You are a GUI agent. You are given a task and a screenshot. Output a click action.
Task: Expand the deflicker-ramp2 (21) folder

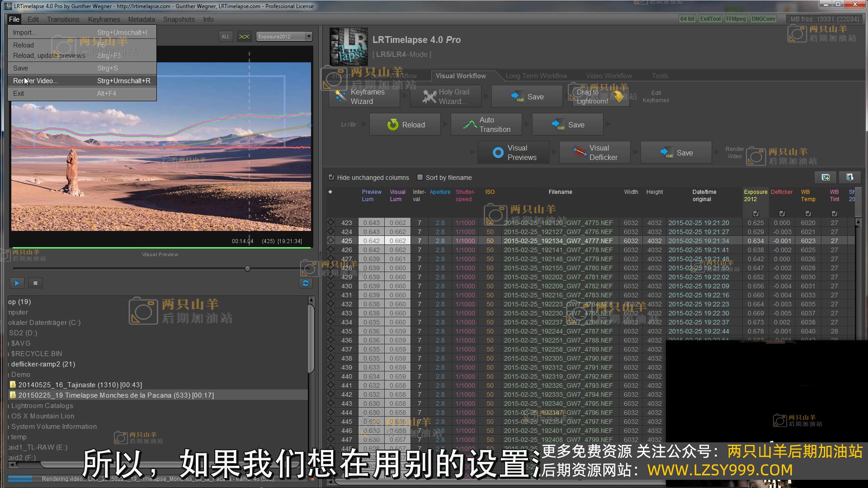[43, 364]
